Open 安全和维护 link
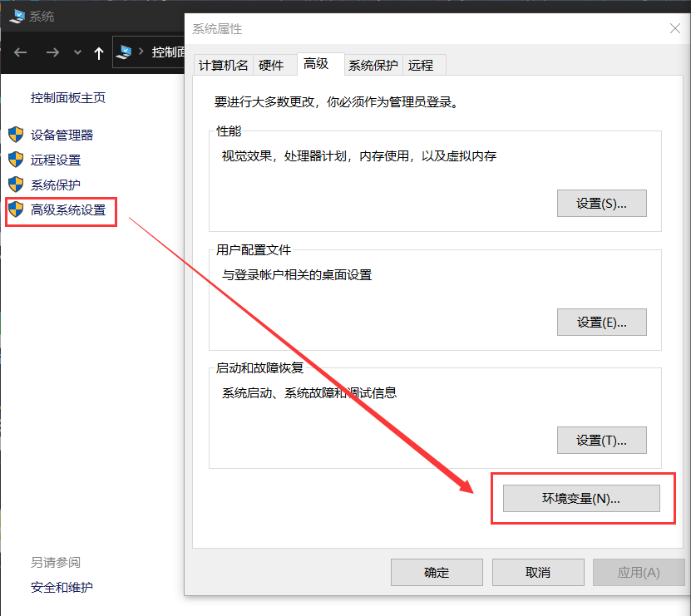691x616 pixels. click(62, 588)
